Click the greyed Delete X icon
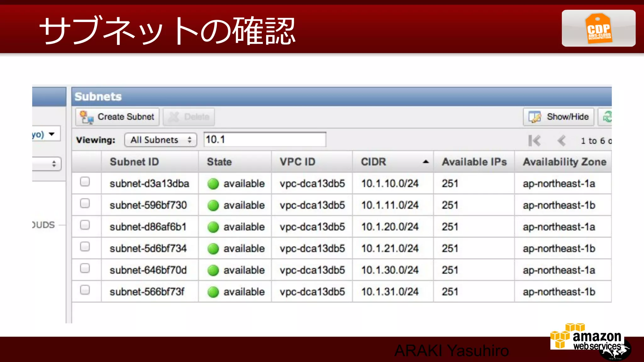644x362 pixels. (x=174, y=117)
